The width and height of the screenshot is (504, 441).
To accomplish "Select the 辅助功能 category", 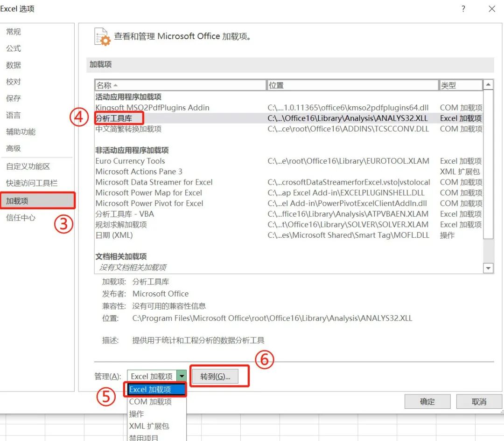I will 21,131.
